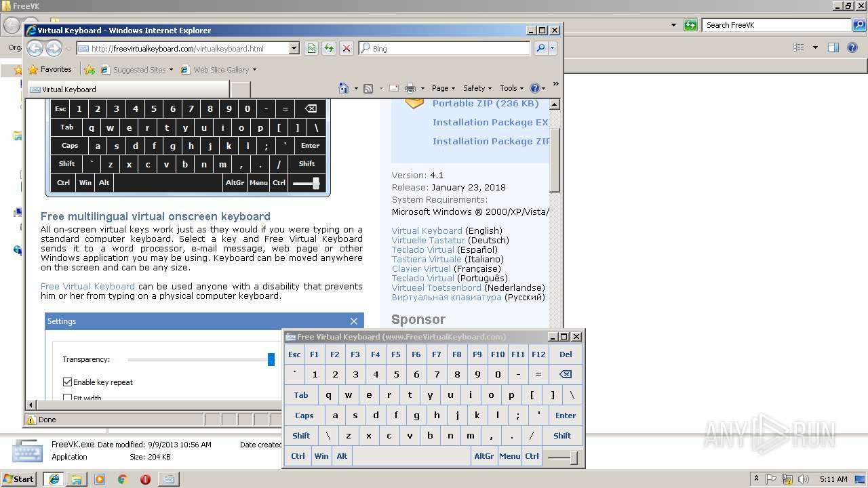This screenshot has width=868, height=488.
Task: Open Windows Explorer folder on taskbar
Action: click(77, 479)
